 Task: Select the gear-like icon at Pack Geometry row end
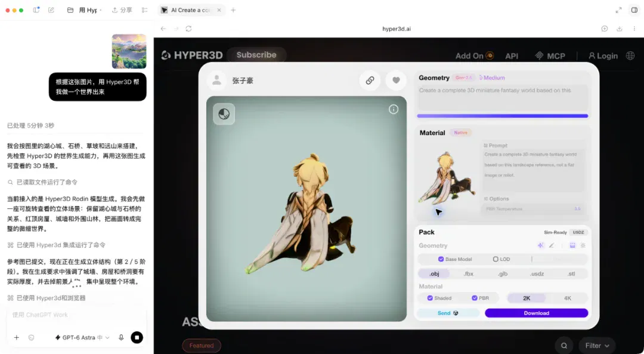[583, 245]
